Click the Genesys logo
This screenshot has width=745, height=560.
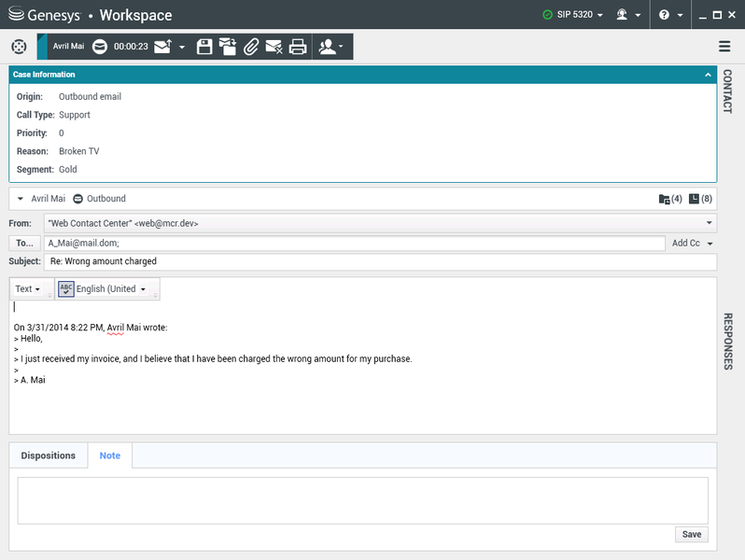[44, 15]
